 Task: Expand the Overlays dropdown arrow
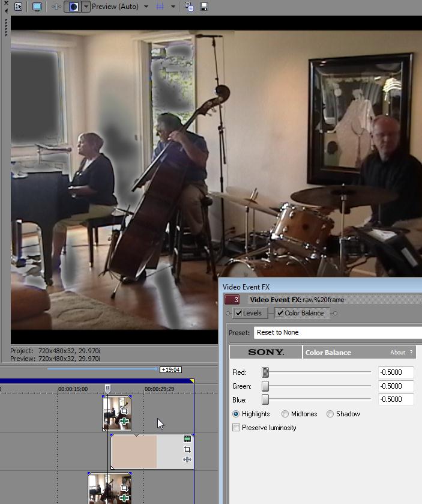(x=173, y=7)
